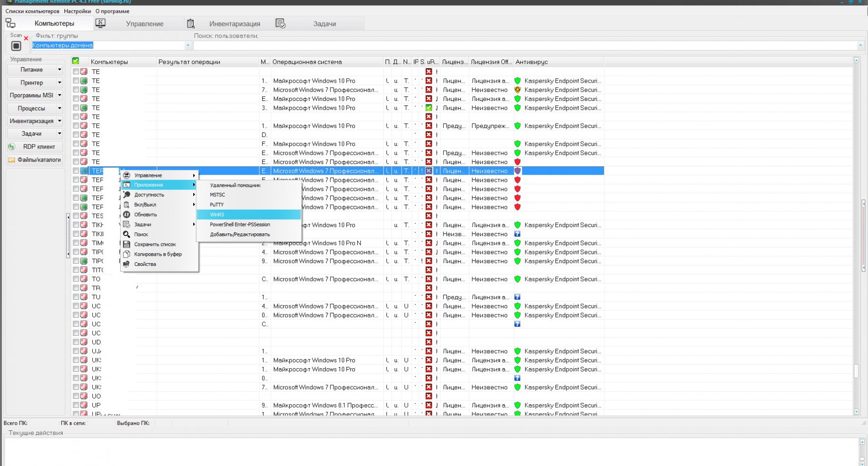Select WinRS in the applications submenu
The width and height of the screenshot is (868, 466).
coord(249,215)
